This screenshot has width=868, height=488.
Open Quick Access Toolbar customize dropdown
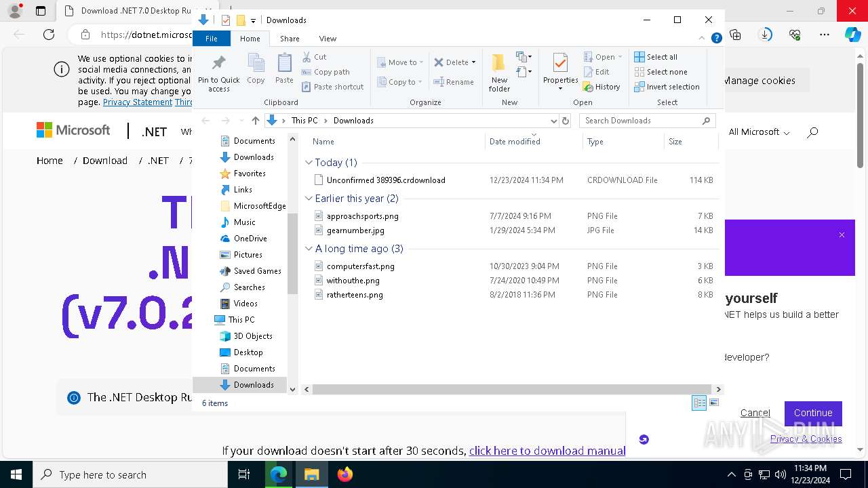tap(253, 20)
